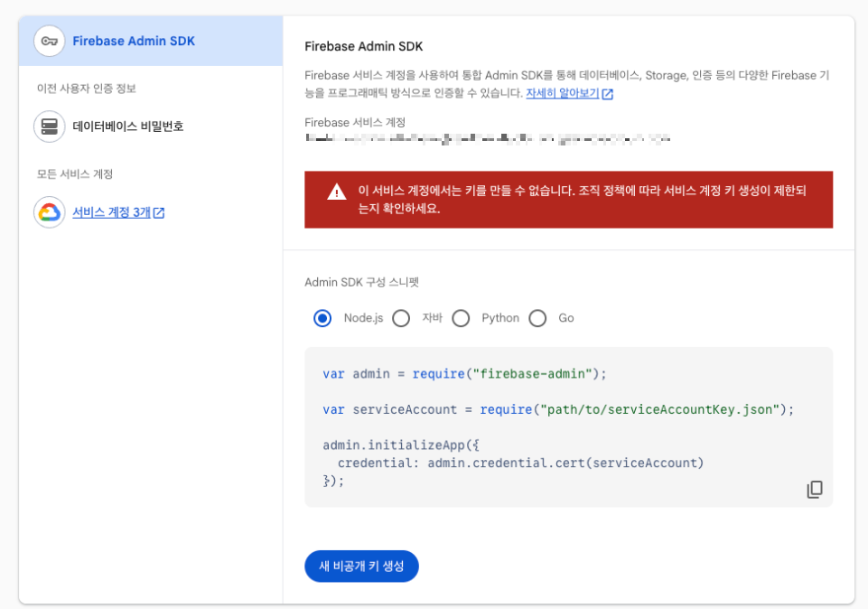Click the line 'var admin = require("firebase-admin");'
The image size is (868, 609).
(x=464, y=374)
